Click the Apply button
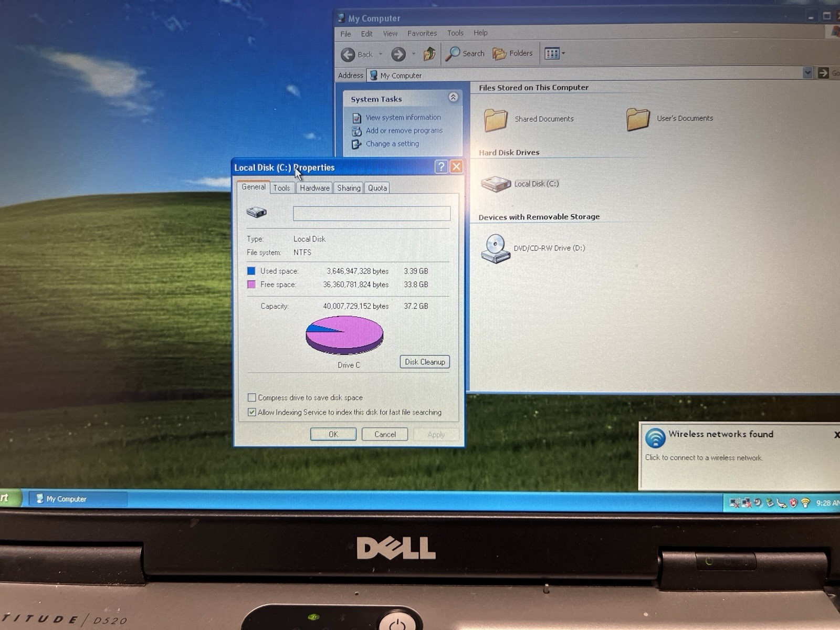The height and width of the screenshot is (630, 840). pos(436,435)
